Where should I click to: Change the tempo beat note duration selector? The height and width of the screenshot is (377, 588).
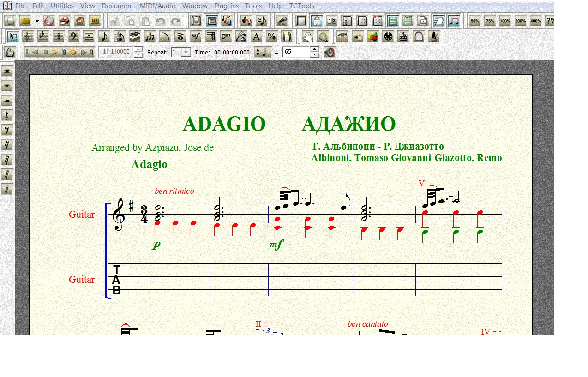tap(263, 52)
